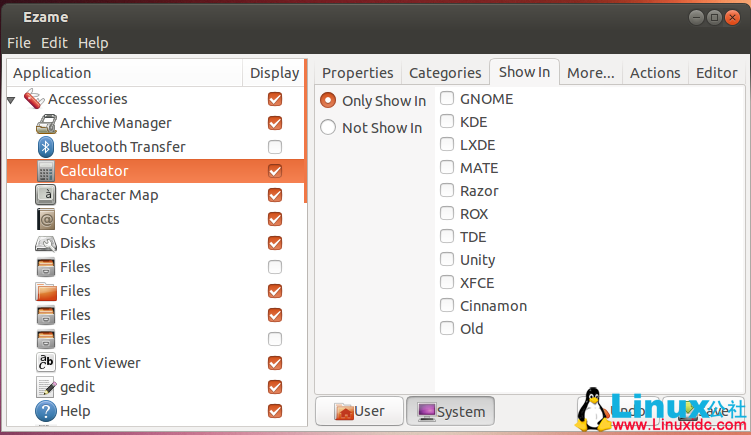751x435 pixels.
Task: Switch to the Properties tab
Action: 357,72
